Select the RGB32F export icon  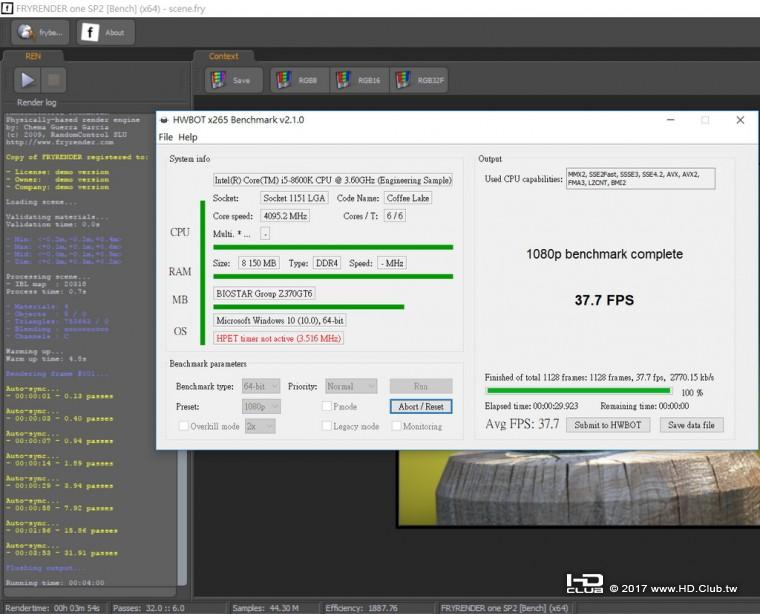coord(418,80)
